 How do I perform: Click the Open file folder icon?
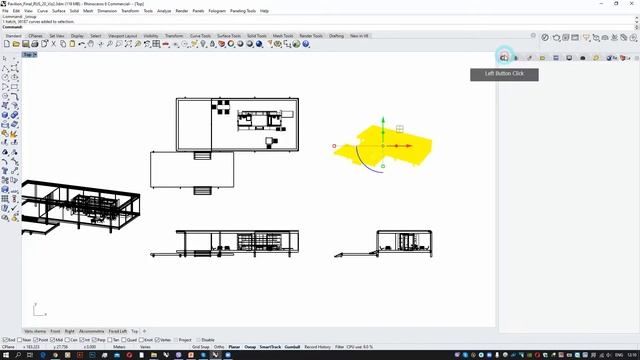[x=16, y=44]
